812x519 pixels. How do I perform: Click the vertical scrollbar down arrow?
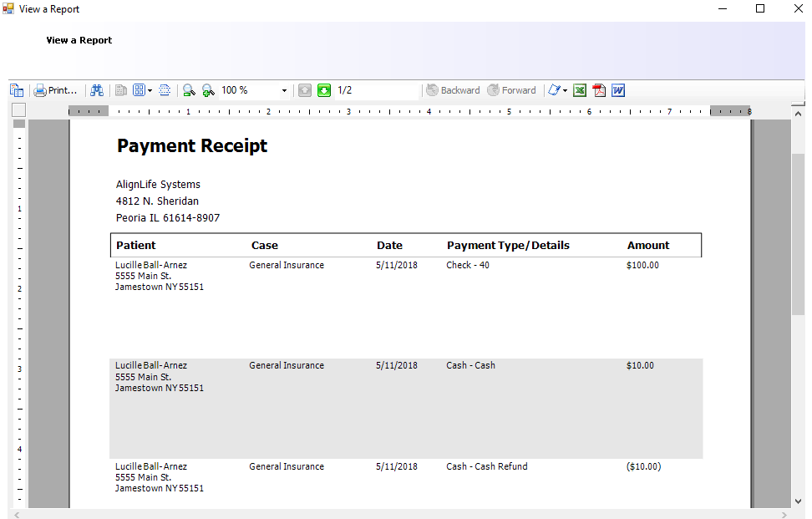798,501
